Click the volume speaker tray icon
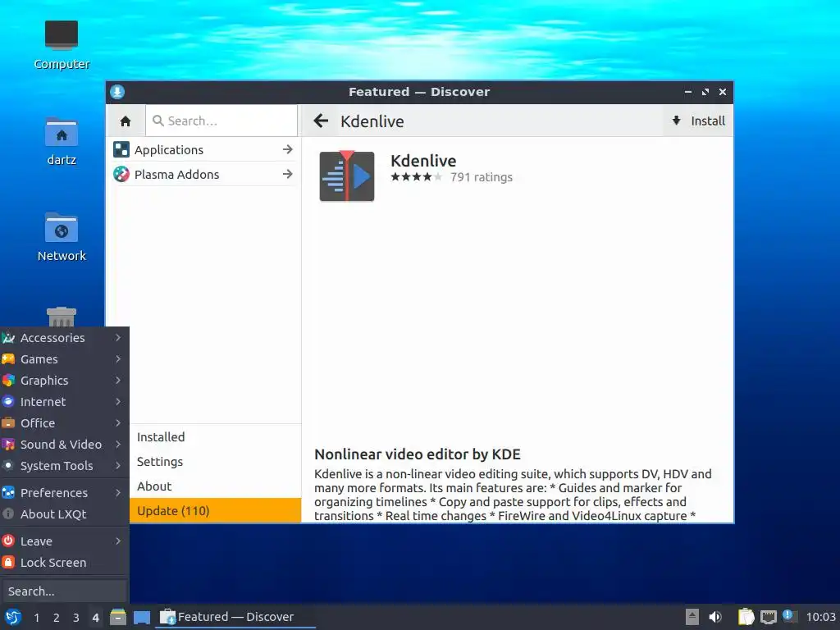This screenshot has height=630, width=840. tap(715, 617)
